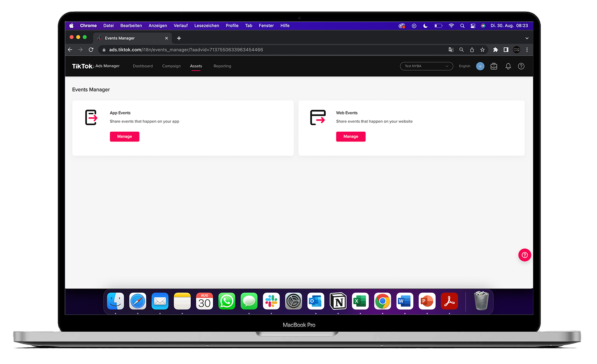Open a new Chrome tab

point(179,38)
